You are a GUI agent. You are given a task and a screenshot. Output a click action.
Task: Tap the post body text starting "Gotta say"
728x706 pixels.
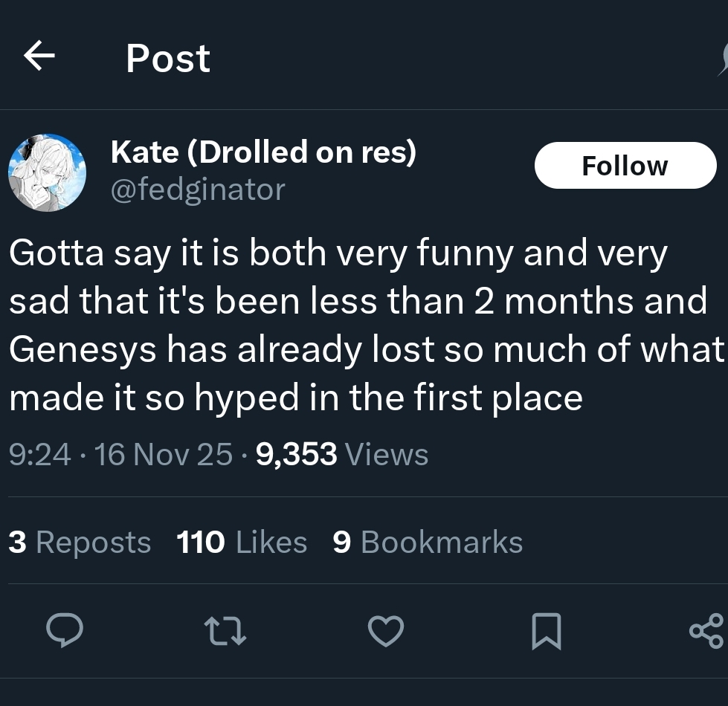(367, 325)
